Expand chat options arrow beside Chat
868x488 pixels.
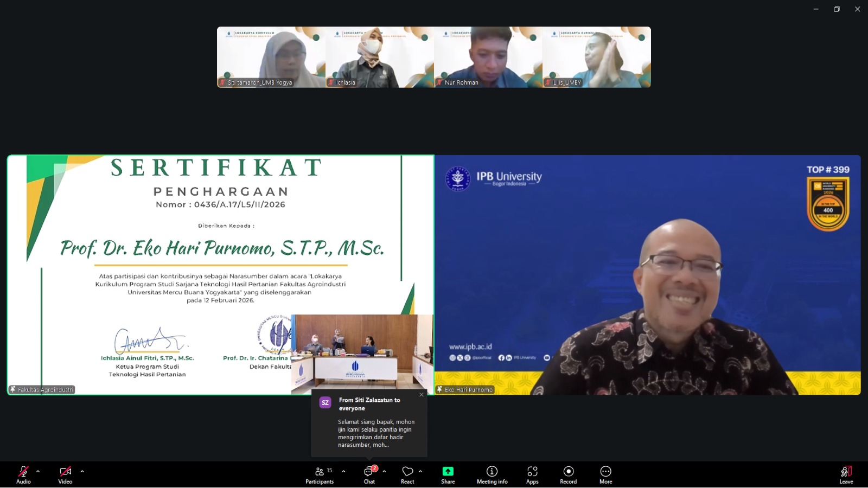click(384, 472)
